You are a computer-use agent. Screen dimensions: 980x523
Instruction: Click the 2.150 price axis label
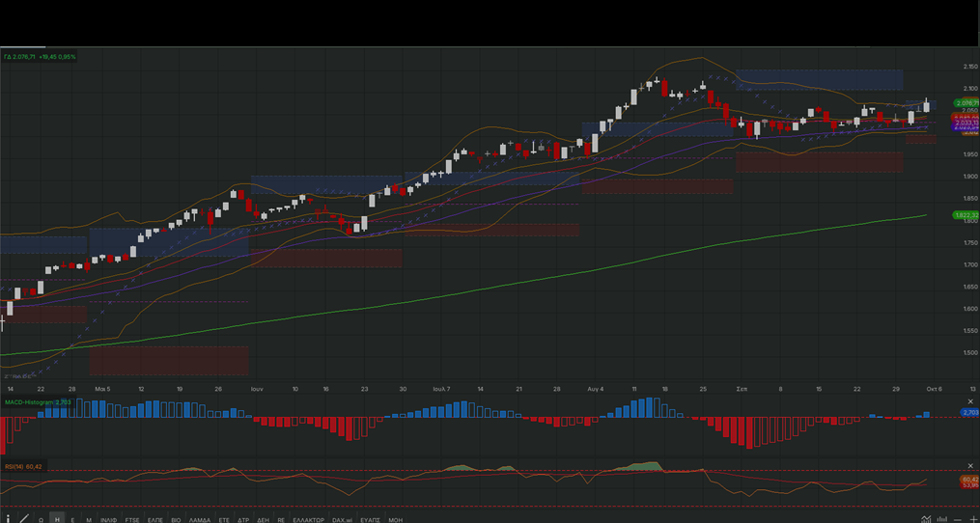[x=970, y=67]
